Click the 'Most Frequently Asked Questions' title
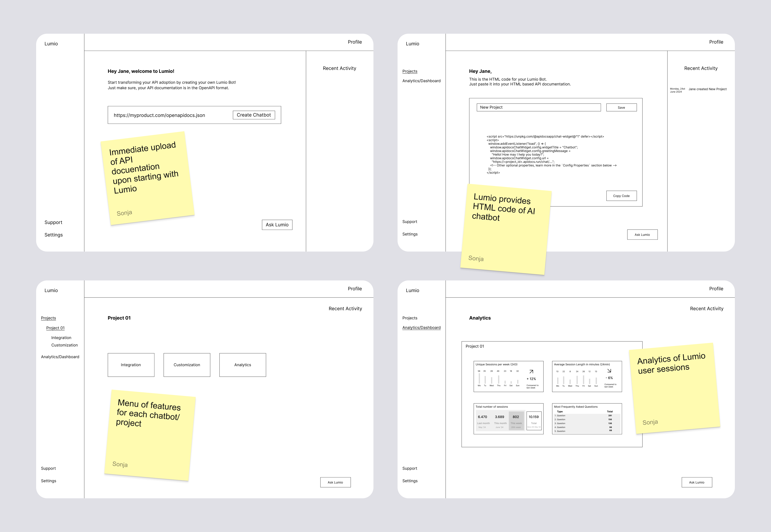Screen dimensions: 771x532 [x=576, y=407]
